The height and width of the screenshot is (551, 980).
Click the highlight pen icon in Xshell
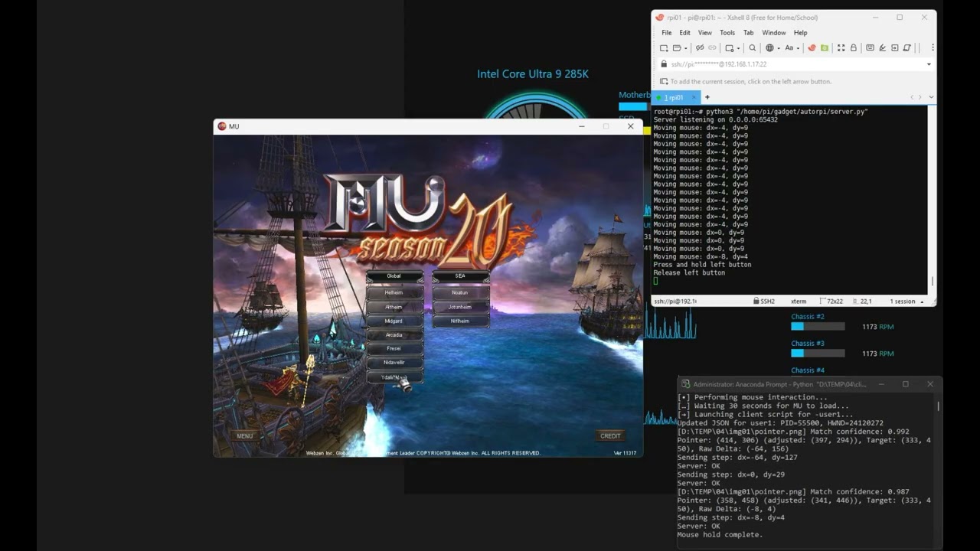click(x=882, y=47)
